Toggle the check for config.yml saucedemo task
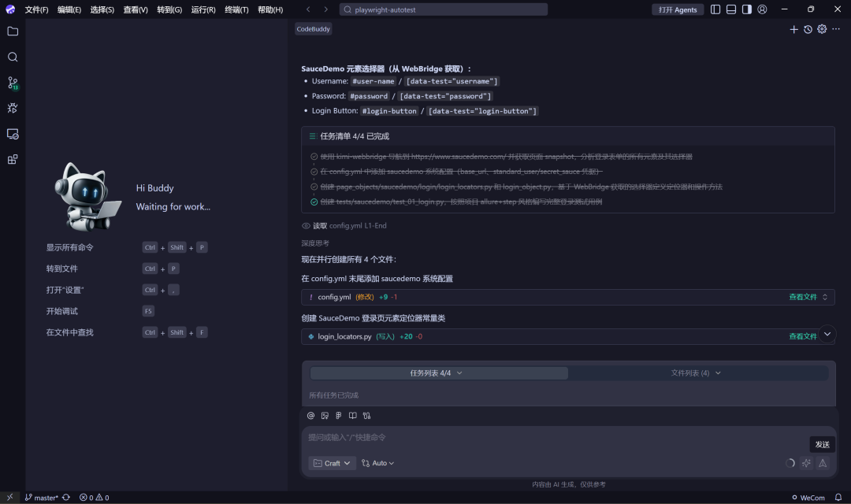The image size is (851, 504). [314, 172]
